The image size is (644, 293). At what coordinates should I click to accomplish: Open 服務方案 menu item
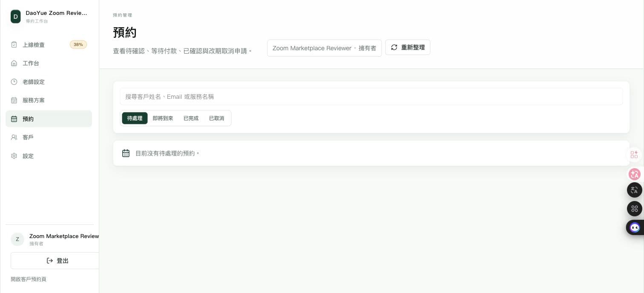coord(49,100)
